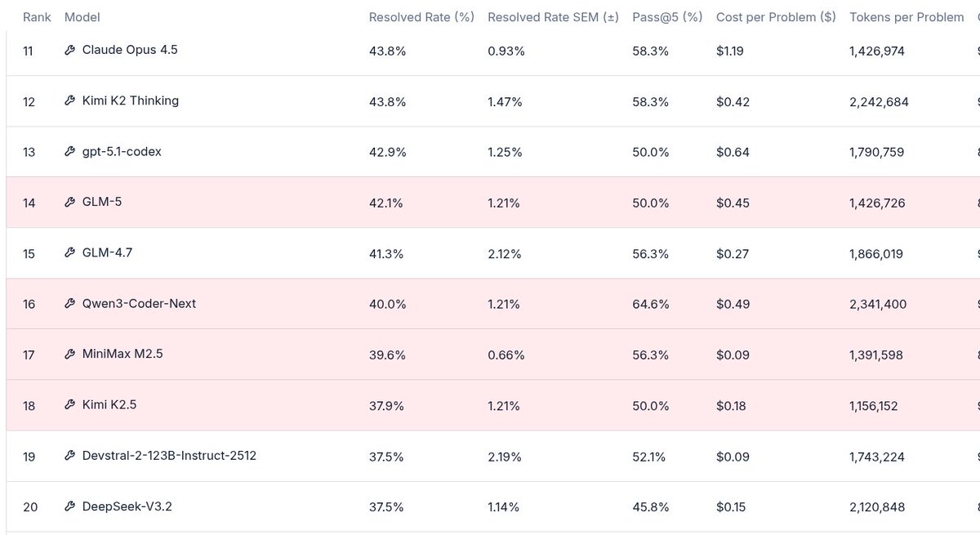Sort by Tokens per Problem header
Viewport: 980px width, 535px height.
[906, 17]
